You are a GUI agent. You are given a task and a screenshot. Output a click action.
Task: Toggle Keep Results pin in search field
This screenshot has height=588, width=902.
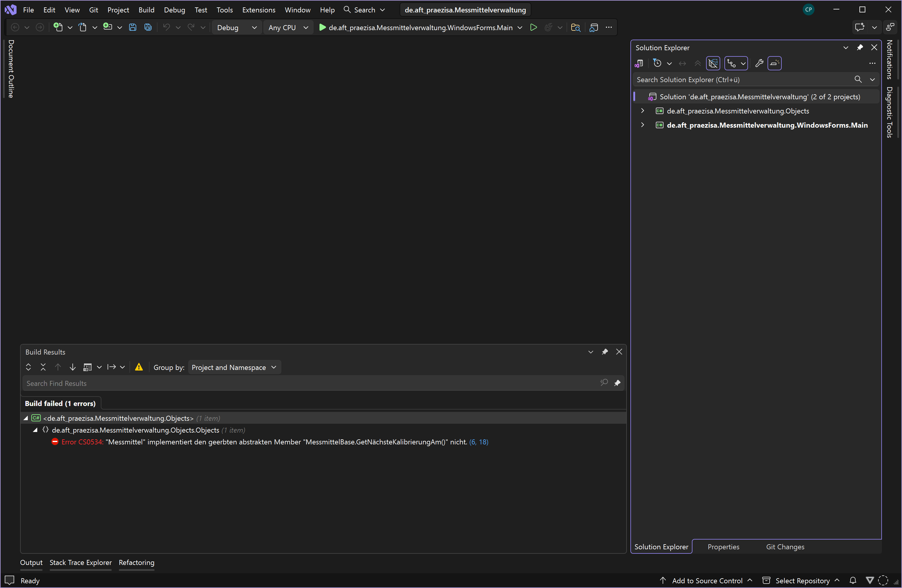tap(617, 383)
